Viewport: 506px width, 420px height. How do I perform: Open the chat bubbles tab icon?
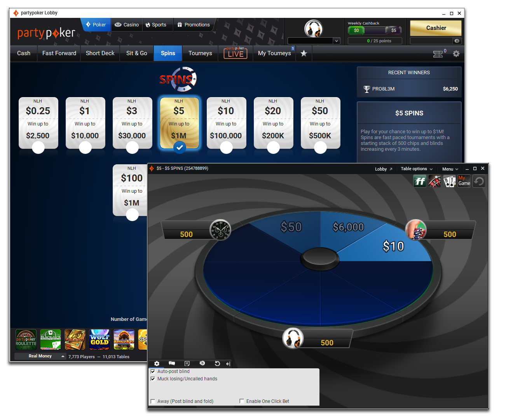172,364
